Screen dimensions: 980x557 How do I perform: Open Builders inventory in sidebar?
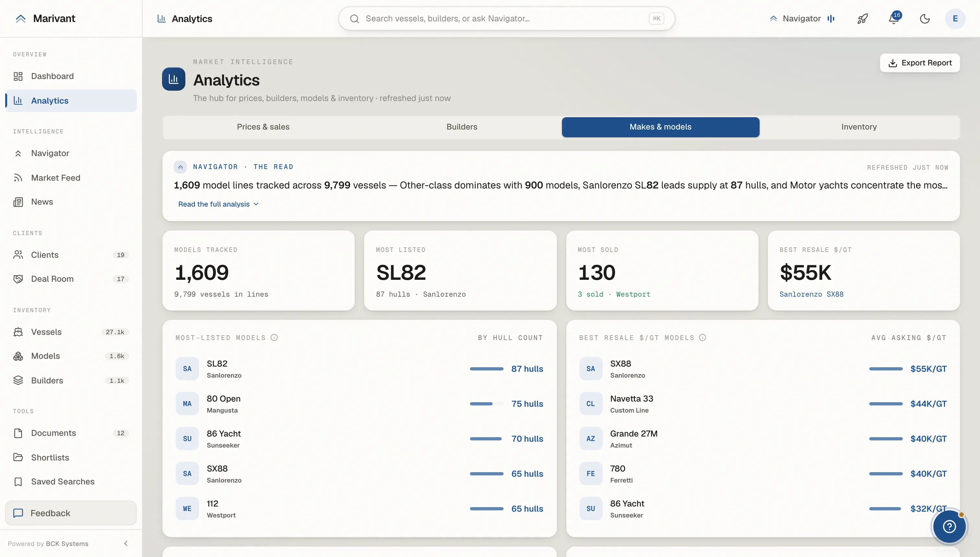[71, 380]
